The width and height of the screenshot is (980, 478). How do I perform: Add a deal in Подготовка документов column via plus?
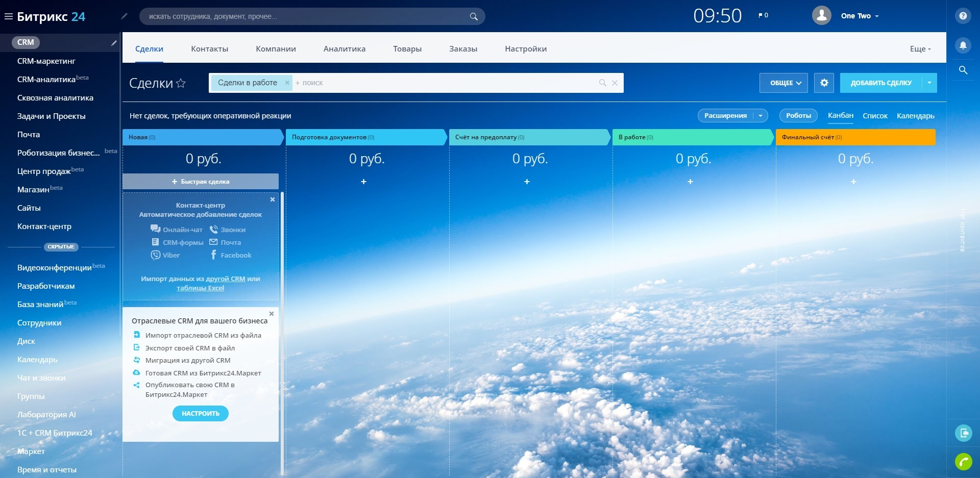point(364,182)
